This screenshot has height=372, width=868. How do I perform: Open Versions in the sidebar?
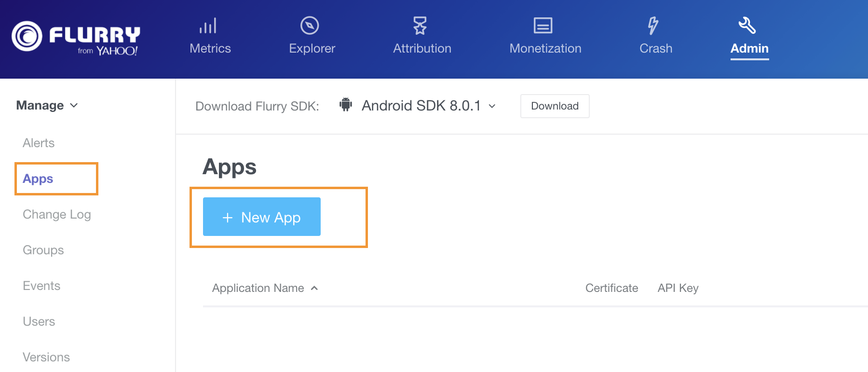46,357
